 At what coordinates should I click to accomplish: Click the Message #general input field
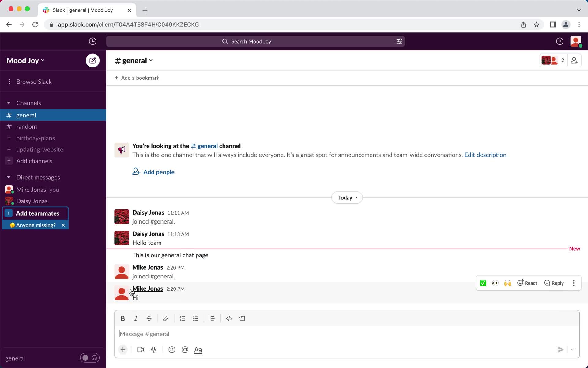pos(347,334)
